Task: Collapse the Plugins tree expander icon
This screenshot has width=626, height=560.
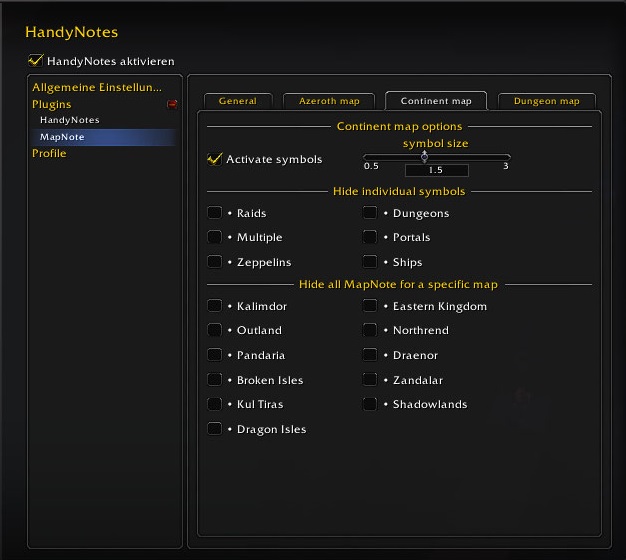Action: pyautogui.click(x=172, y=104)
